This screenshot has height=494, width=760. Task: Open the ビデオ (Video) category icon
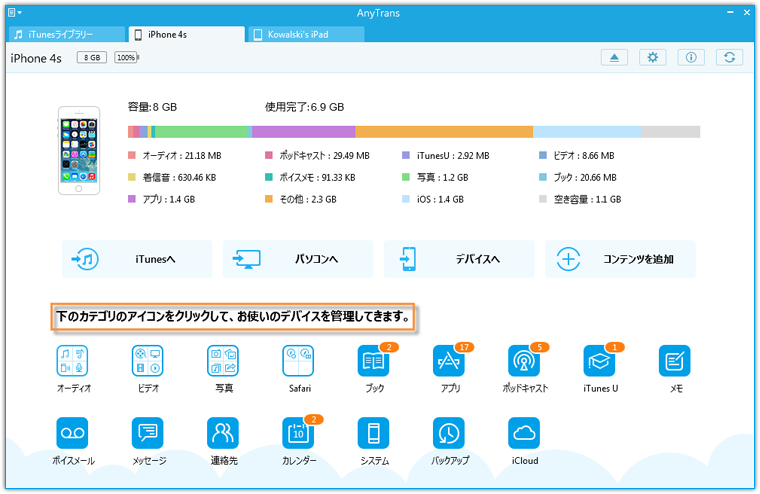(x=147, y=361)
